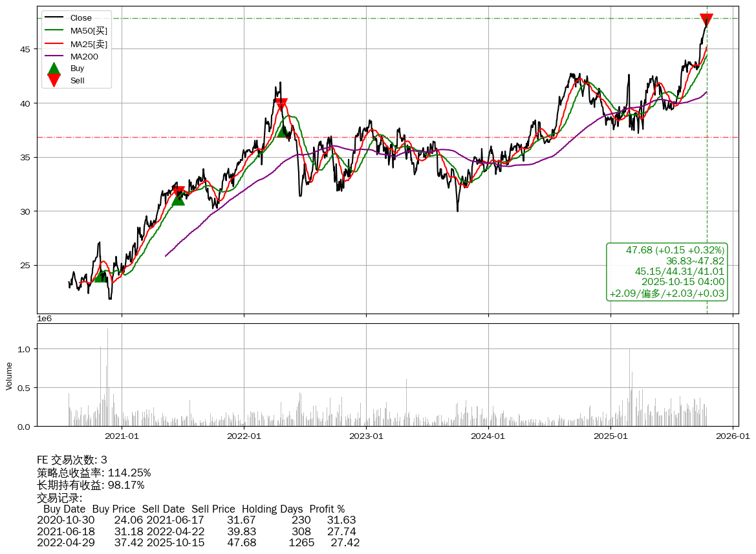Click the 策略总收益率 114.25% text line
Viewport: 756px width, 554px height.
point(94,473)
